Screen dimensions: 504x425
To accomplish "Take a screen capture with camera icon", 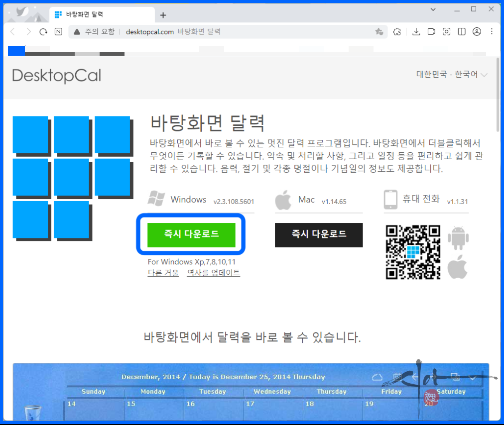I will point(446,31).
